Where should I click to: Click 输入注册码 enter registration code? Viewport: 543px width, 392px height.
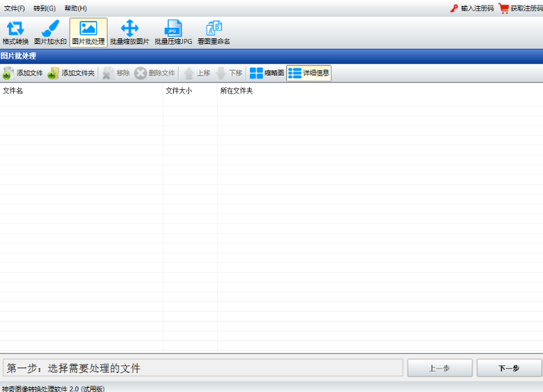[x=473, y=8]
